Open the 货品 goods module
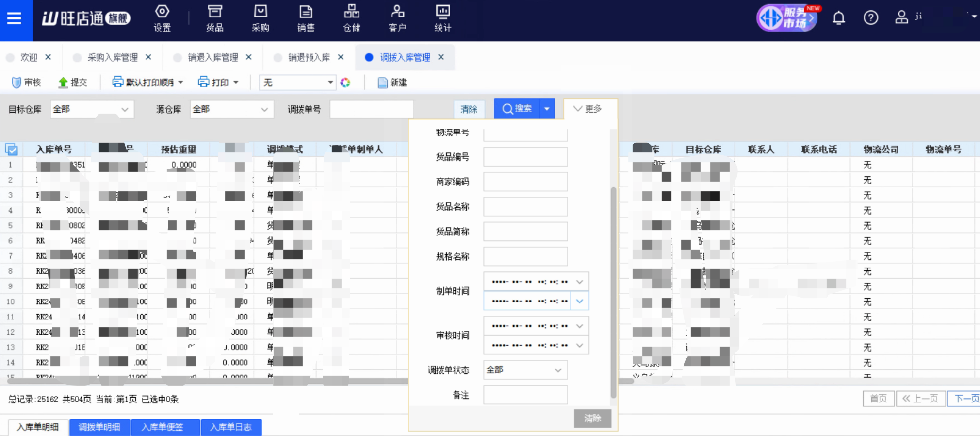 (214, 18)
